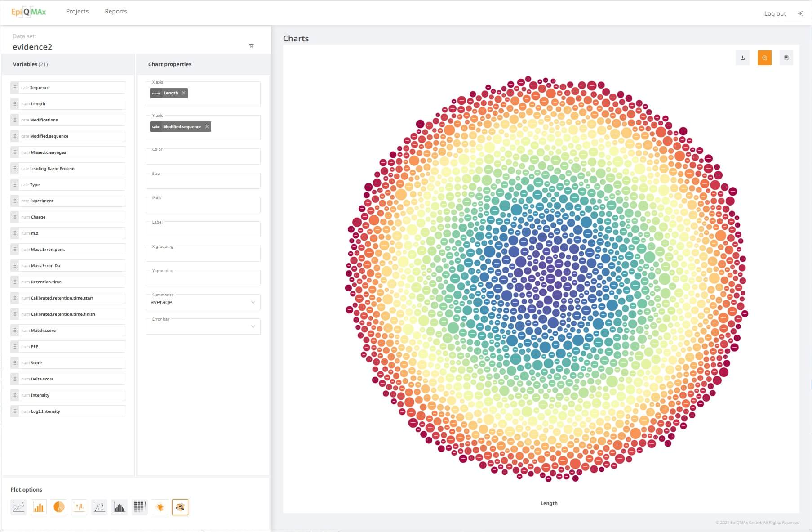
Task: Select the violin plot option
Action: (160, 507)
